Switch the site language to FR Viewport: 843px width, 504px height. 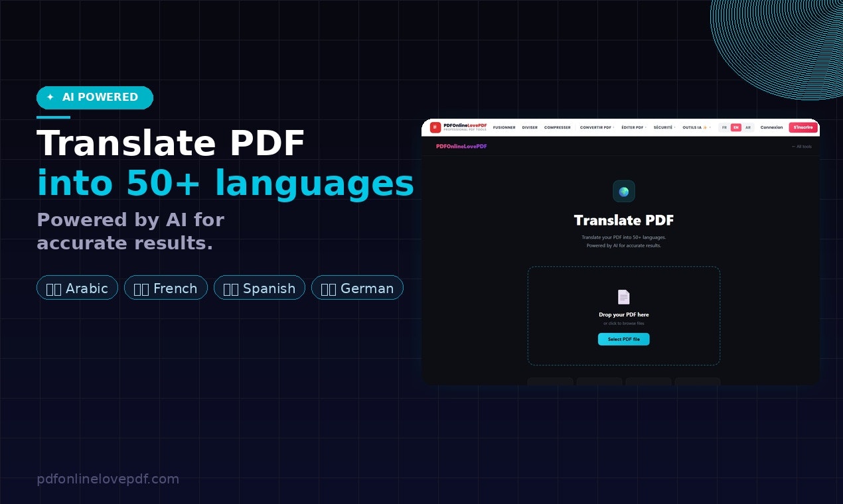tap(725, 127)
